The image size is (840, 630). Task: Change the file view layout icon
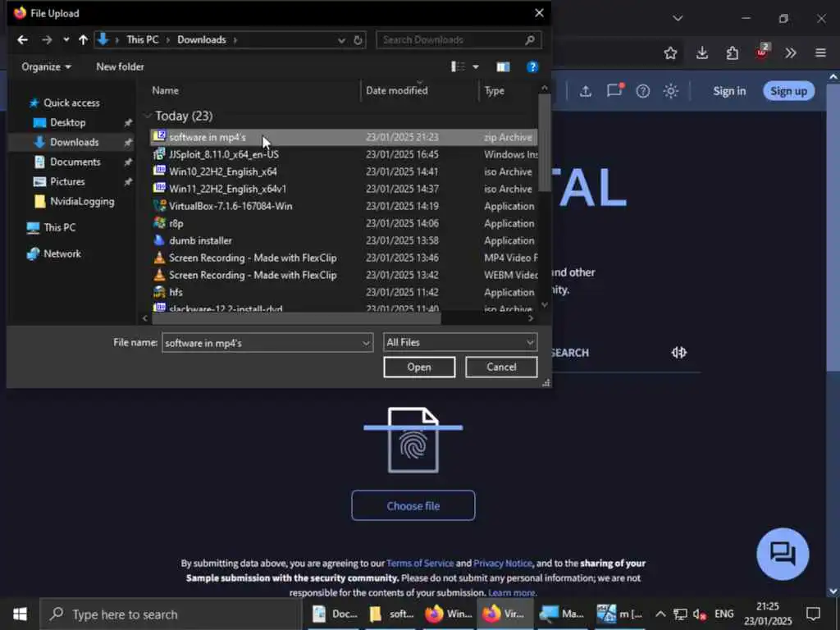(x=458, y=66)
